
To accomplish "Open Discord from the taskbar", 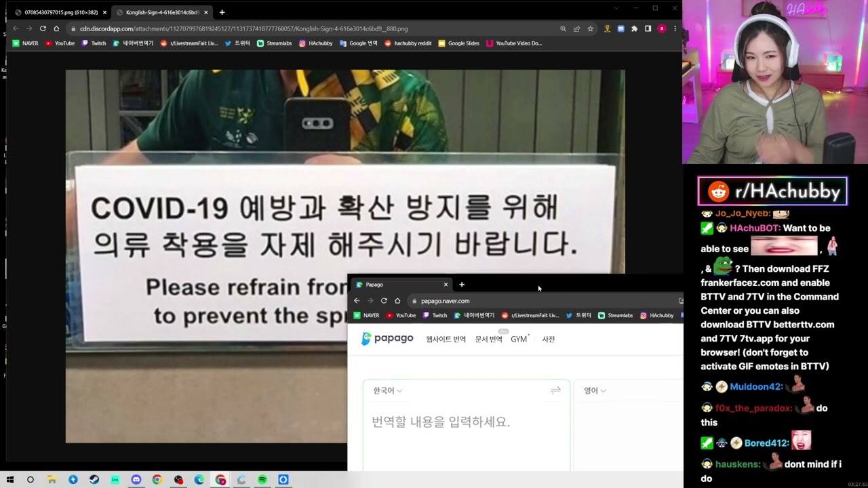I will point(136,480).
